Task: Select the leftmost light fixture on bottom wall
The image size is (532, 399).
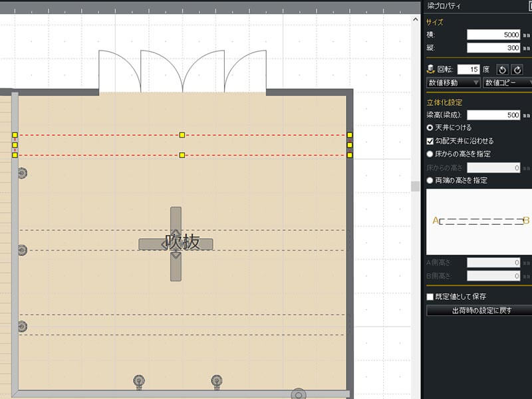Action: click(139, 381)
